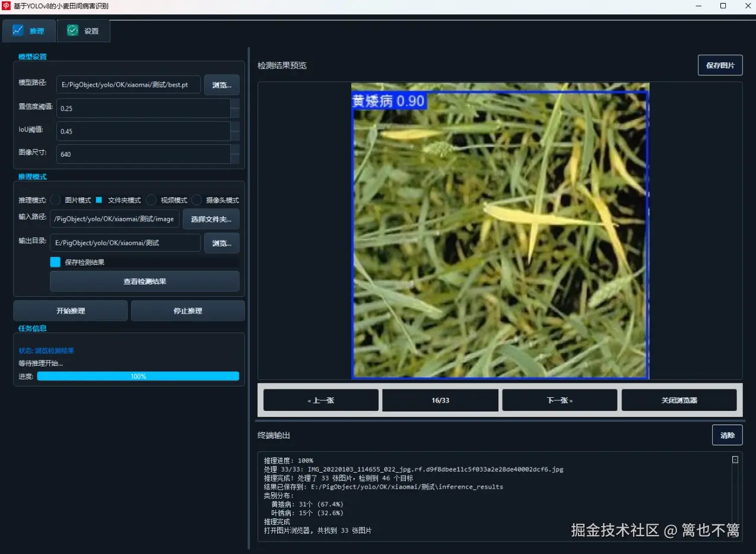
Task: Click the 16/33 page counter
Action: [440, 400]
